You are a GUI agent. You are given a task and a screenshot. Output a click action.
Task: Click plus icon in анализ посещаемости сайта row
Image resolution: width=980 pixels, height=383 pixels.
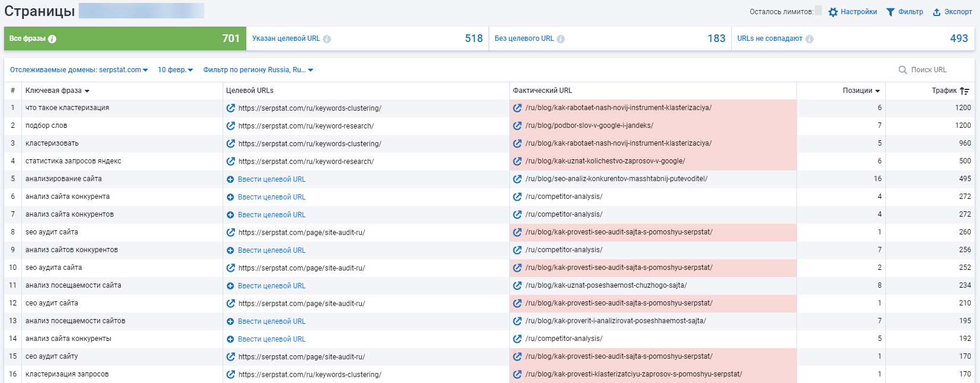pyautogui.click(x=230, y=286)
